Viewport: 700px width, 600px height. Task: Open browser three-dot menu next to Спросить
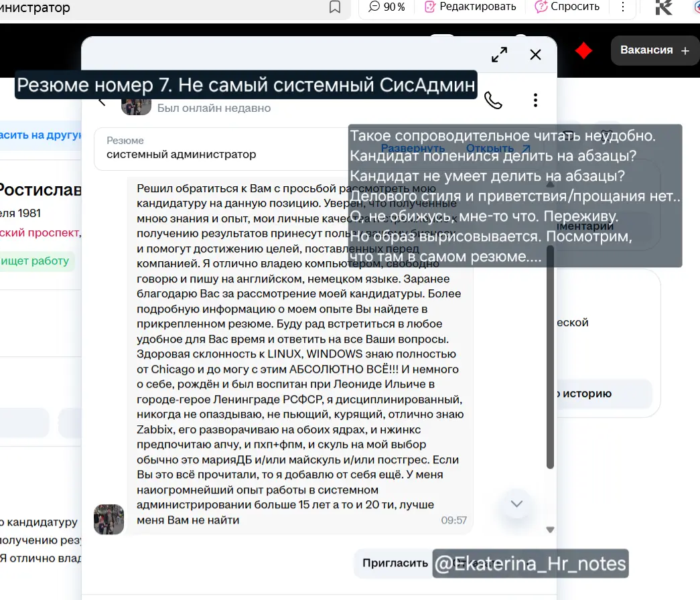coord(623,7)
